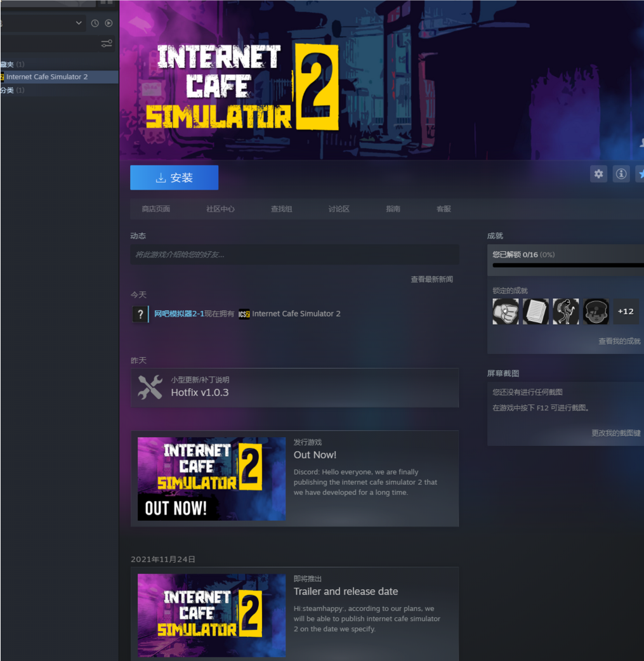Click the 小型更新/补丁说明 label
This screenshot has height=661, width=644.
pos(200,380)
